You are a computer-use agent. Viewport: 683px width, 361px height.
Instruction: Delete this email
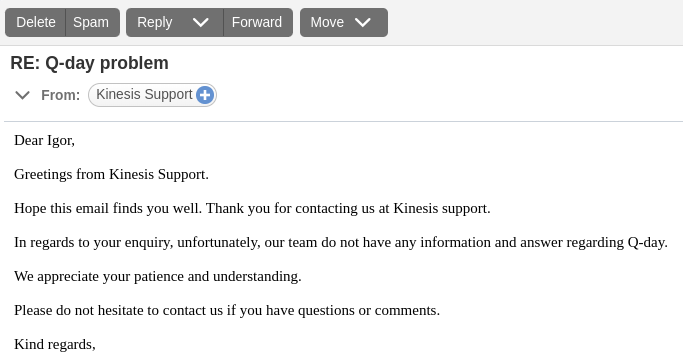coord(36,22)
